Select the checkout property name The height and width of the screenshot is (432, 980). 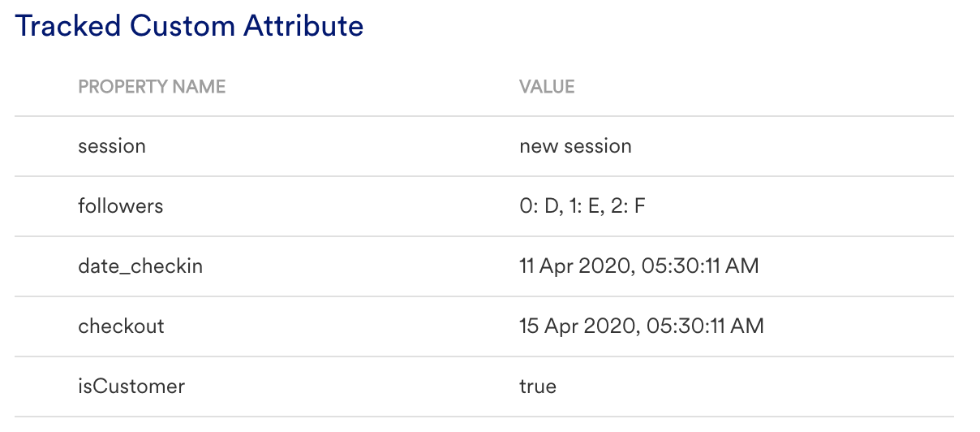pyautogui.click(x=121, y=326)
